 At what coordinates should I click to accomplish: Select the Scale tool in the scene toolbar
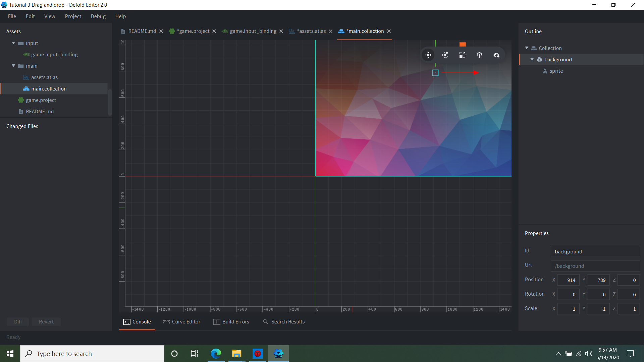point(462,55)
